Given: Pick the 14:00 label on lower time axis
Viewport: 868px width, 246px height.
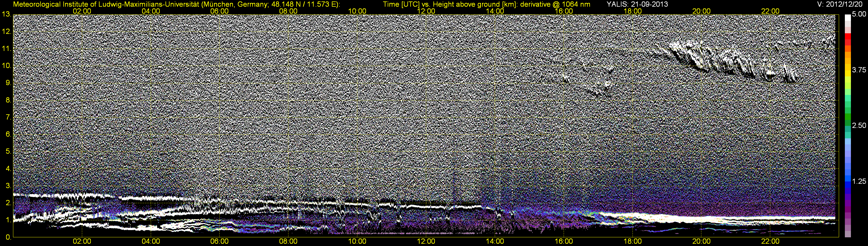Looking at the screenshot, I should tap(495, 242).
